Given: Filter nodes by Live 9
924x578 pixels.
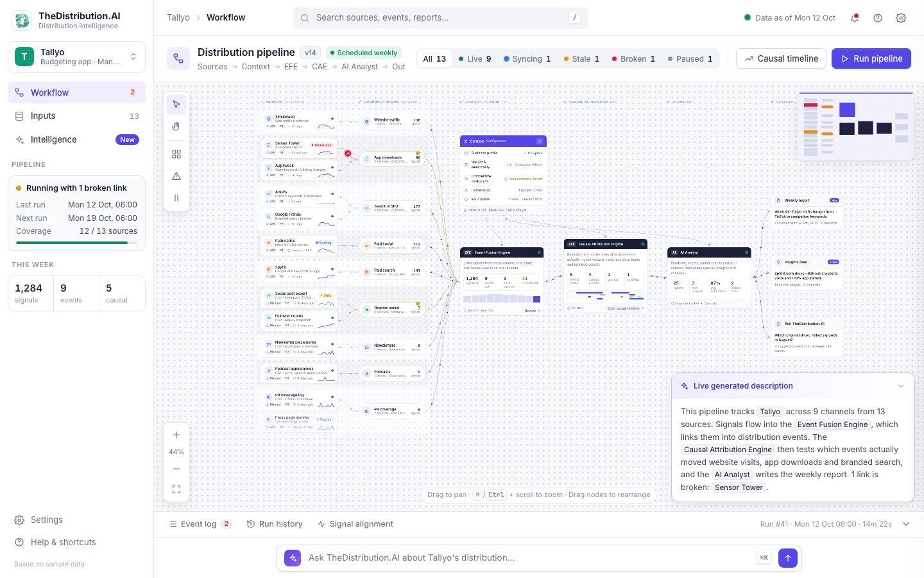Looking at the screenshot, I should click(475, 58).
